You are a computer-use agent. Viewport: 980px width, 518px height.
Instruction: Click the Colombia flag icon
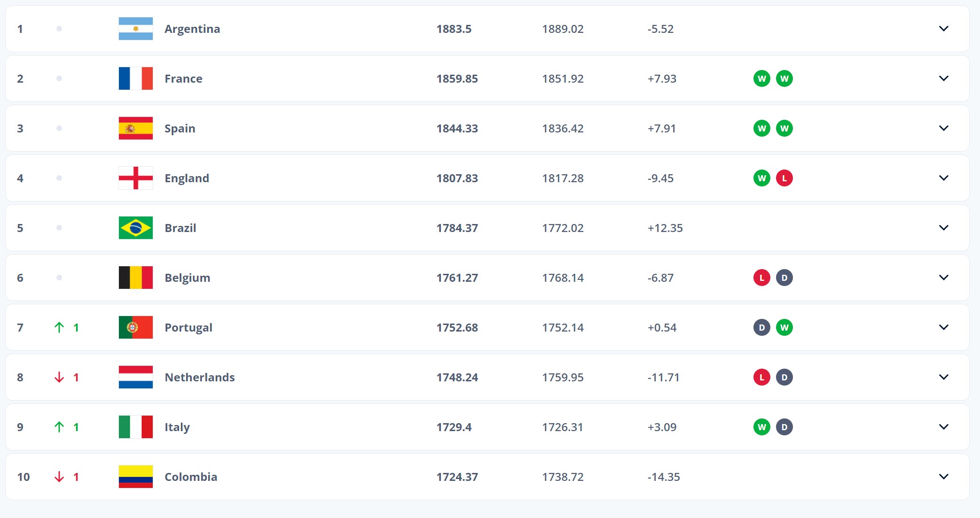(135, 477)
